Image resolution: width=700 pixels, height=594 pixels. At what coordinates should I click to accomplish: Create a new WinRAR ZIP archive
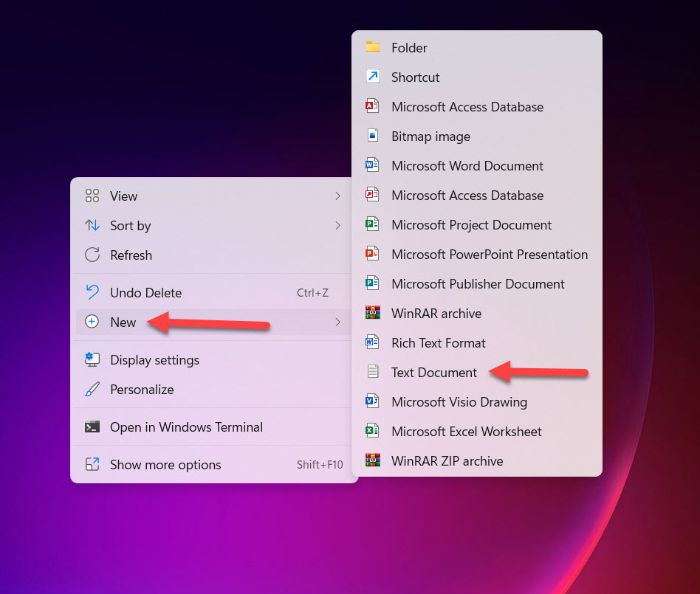click(x=447, y=461)
